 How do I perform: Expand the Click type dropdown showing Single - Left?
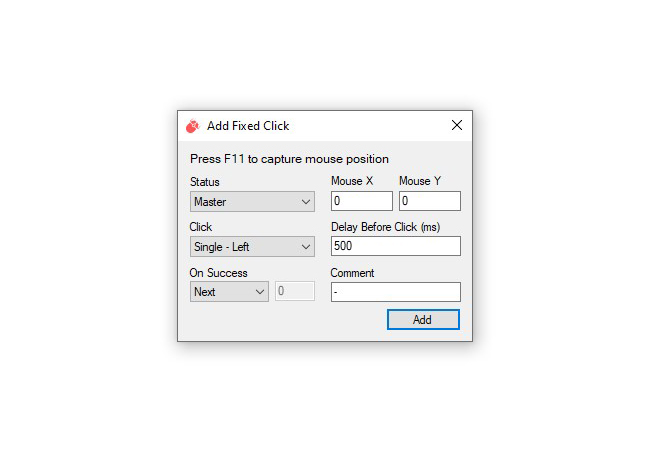(x=252, y=247)
